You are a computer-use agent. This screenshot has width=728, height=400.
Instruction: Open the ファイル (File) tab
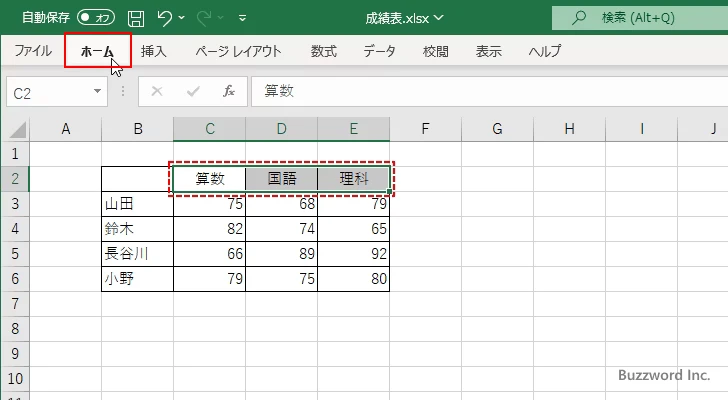(33, 51)
